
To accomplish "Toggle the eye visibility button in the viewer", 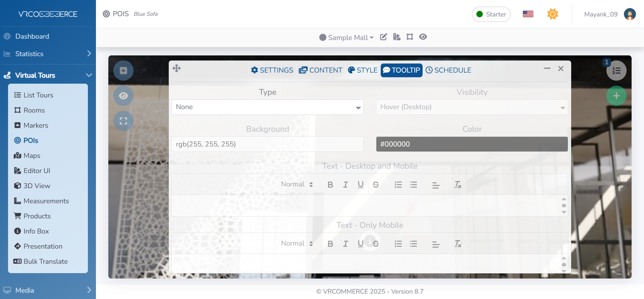I will (x=123, y=96).
